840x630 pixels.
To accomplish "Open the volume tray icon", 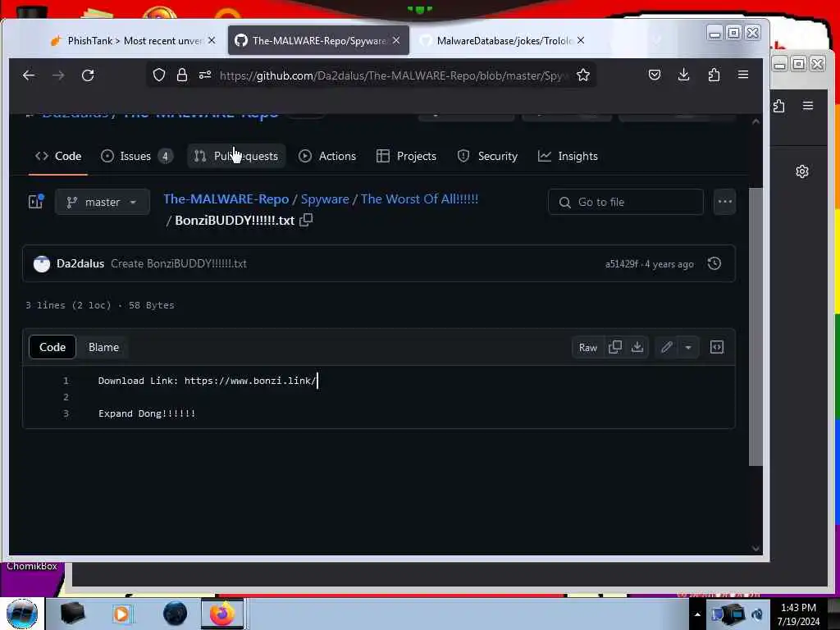I will (757, 614).
